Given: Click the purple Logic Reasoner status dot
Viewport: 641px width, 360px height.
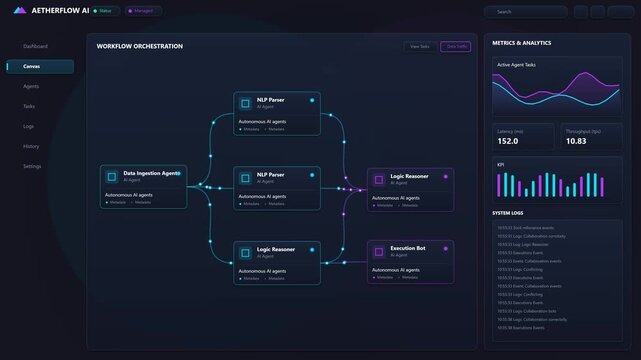Looking at the screenshot, I should [x=446, y=177].
